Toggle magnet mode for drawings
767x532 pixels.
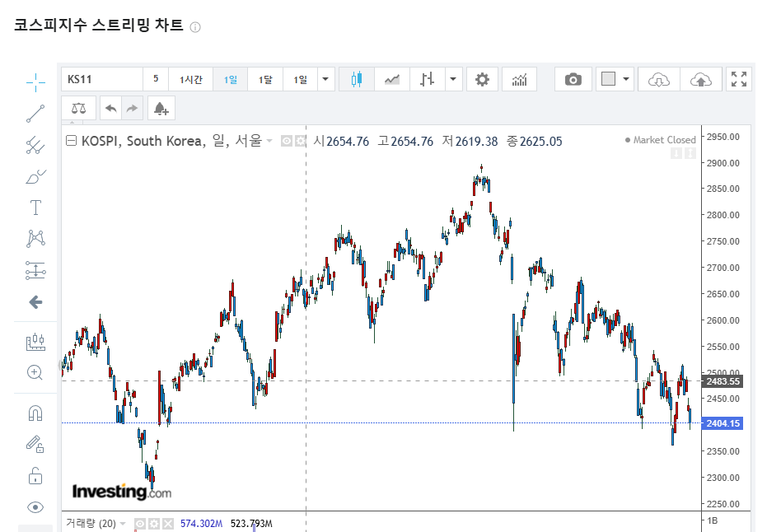pos(35,413)
